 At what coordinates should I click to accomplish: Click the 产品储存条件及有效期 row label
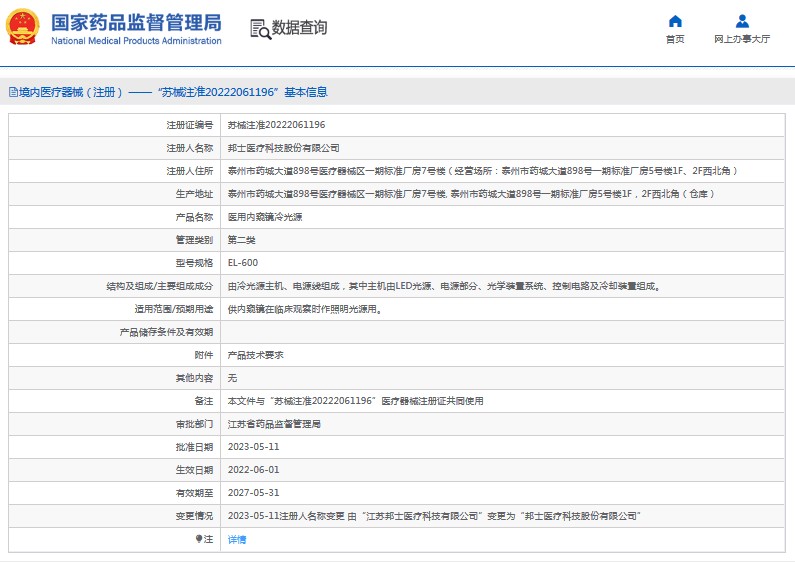pos(166,332)
